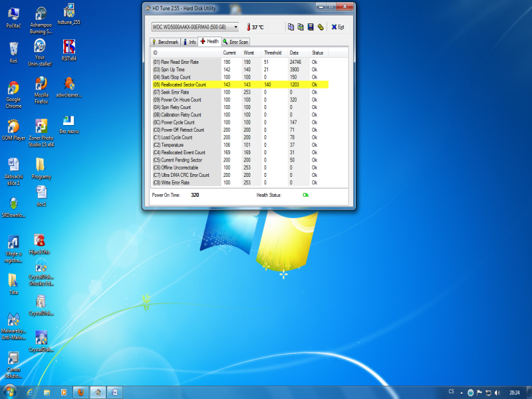The width and height of the screenshot is (532, 399).
Task: Select the (C5) Current Pending Sector row
Action: pos(240,160)
